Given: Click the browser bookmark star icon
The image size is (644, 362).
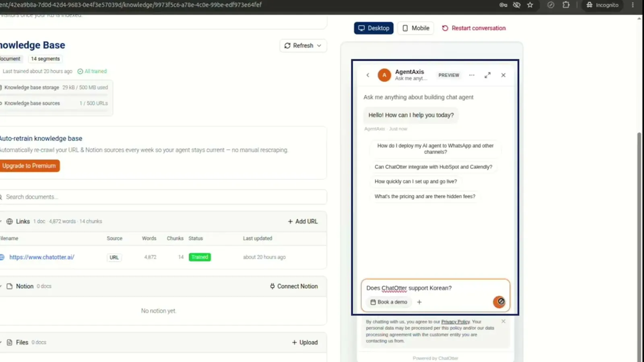Looking at the screenshot, I should point(530,5).
